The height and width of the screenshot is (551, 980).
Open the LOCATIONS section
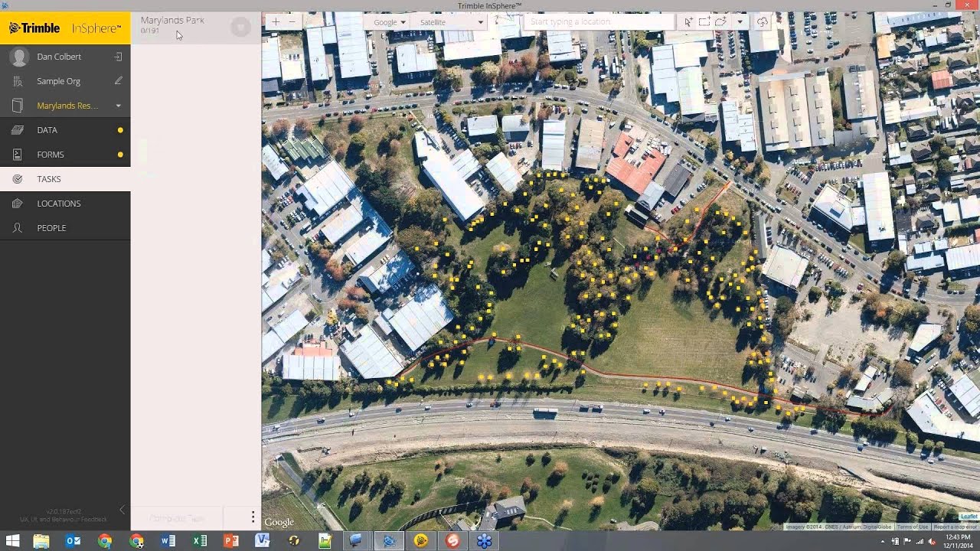(x=65, y=204)
